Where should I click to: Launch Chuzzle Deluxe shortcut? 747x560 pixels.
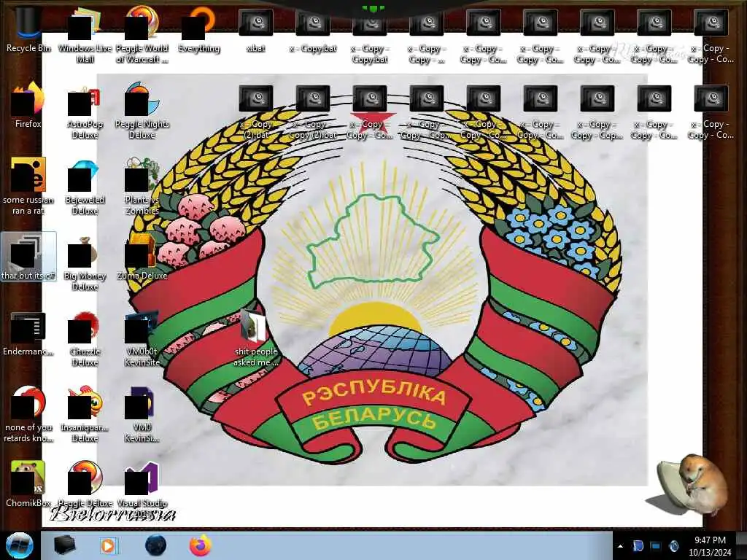pyautogui.click(x=85, y=338)
